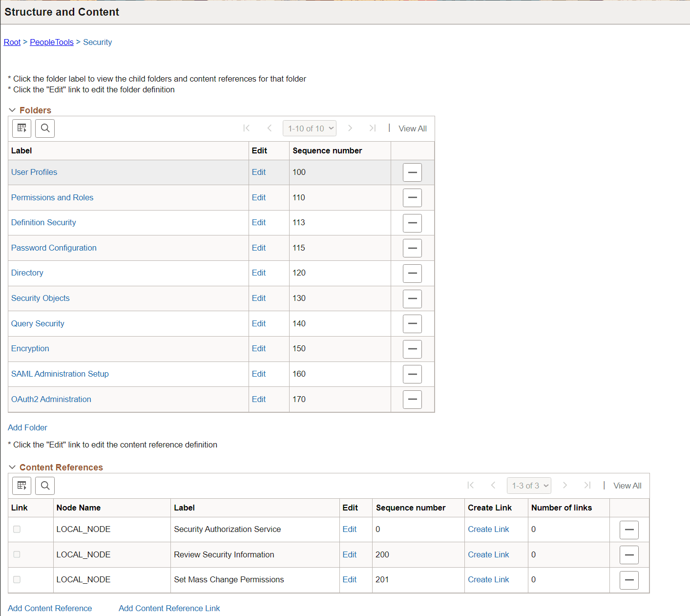The image size is (690, 616).
Task: Edit Set Mass Change Permissions content reference
Action: pos(350,579)
